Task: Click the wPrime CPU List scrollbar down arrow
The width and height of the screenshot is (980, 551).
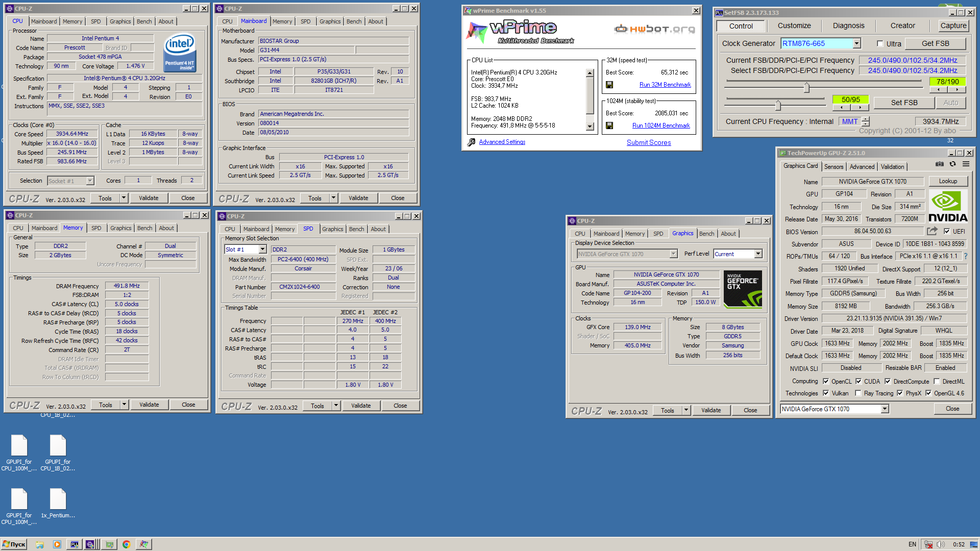Action: click(590, 127)
